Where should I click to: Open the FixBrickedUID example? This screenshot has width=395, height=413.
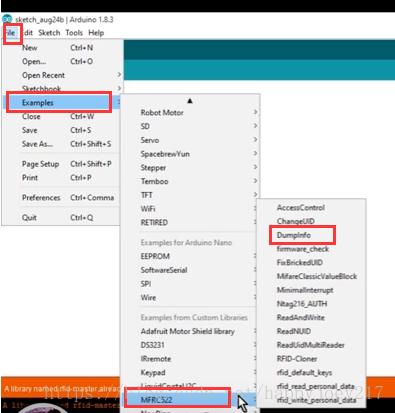[311, 262]
